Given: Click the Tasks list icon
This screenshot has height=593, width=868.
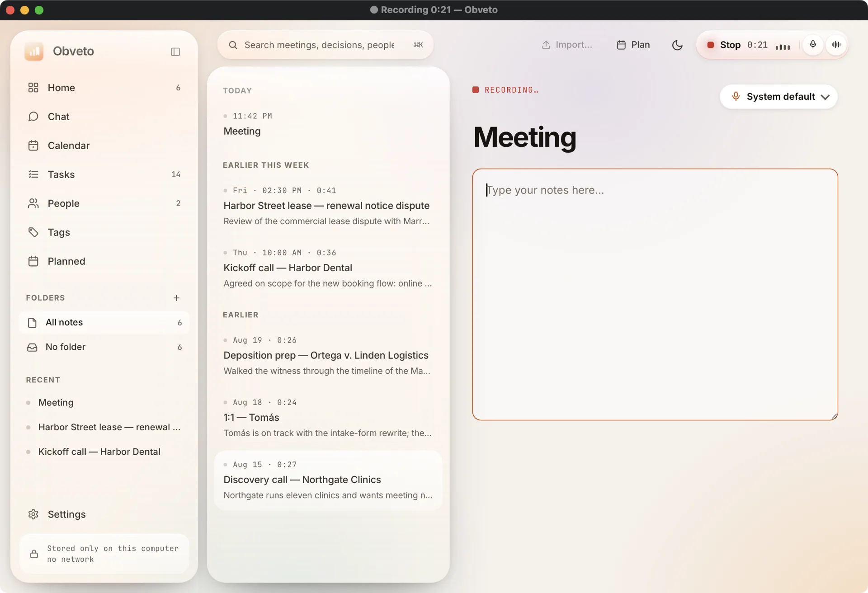Looking at the screenshot, I should tap(33, 174).
